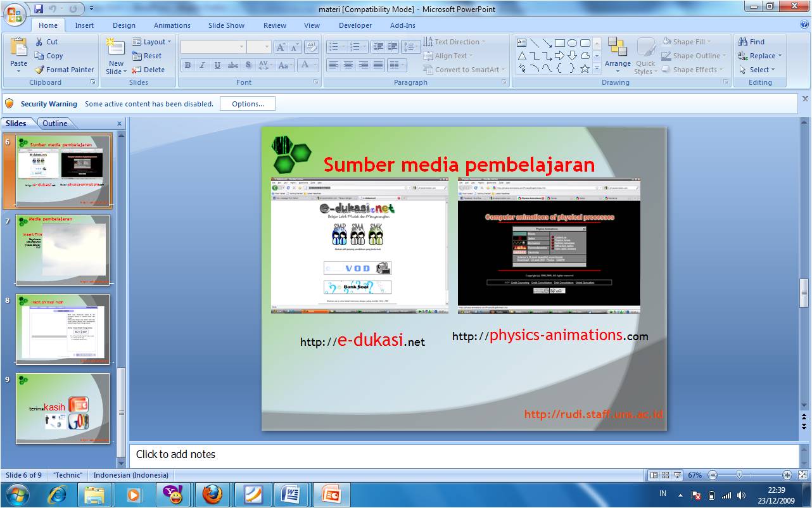Viewport: 812px width, 508px height.
Task: Align text left
Action: click(334, 65)
